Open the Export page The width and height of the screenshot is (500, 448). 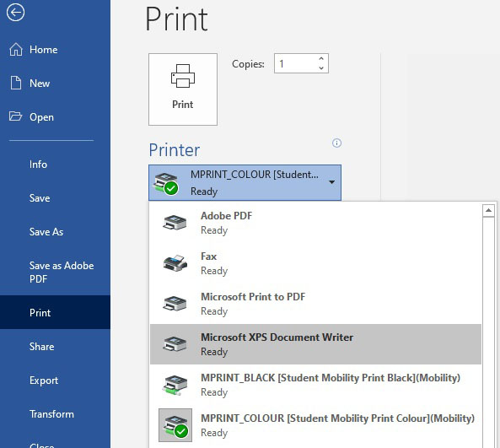coord(55,381)
